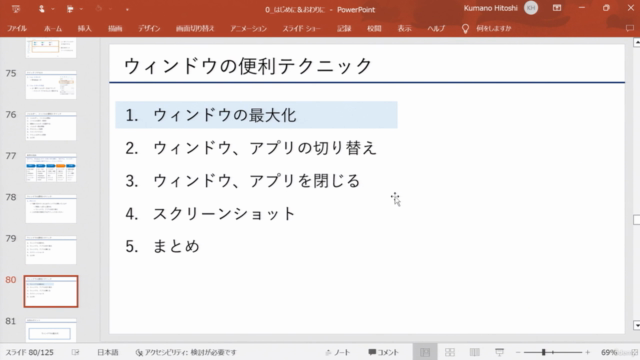640x360 pixels.
Task: Switch to the ヘルプ ribbon tab
Action: (436, 29)
